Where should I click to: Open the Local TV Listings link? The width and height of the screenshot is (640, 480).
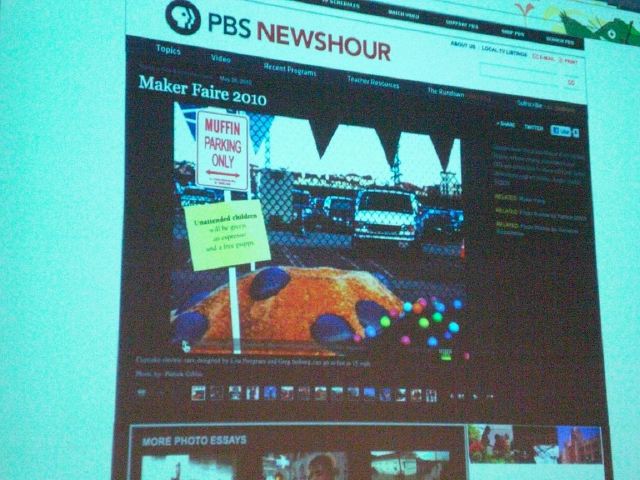pos(504,51)
